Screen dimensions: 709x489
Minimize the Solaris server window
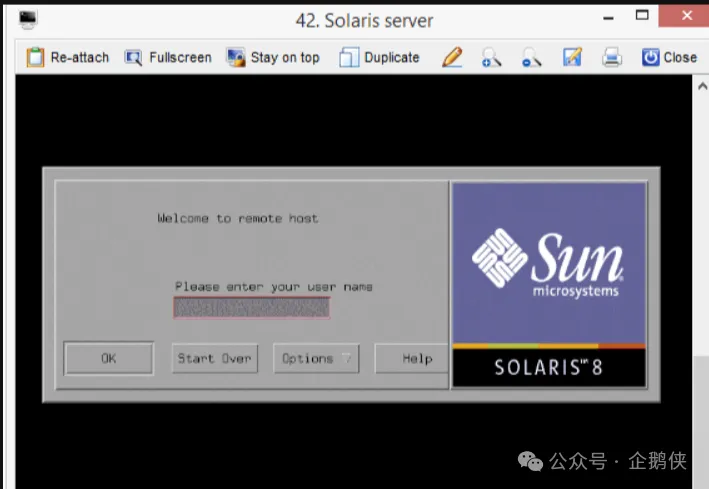click(x=608, y=18)
